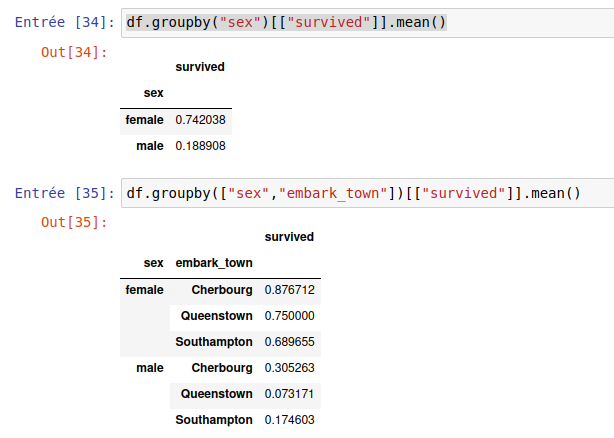Click the female Southampton value 0.689655

click(x=289, y=342)
